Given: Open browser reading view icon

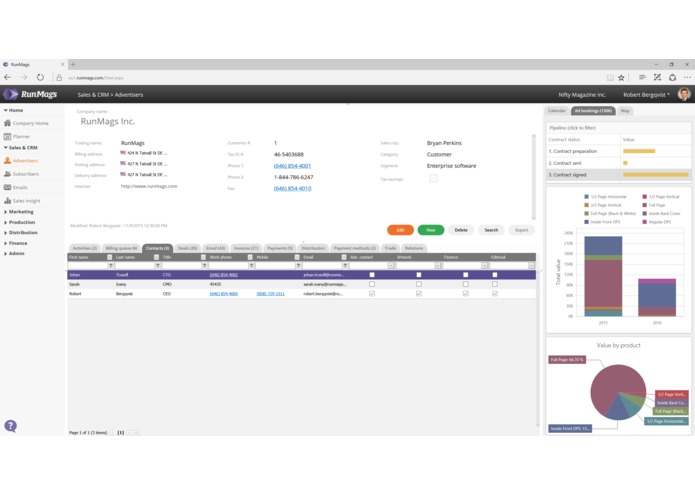Looking at the screenshot, I should [x=610, y=78].
